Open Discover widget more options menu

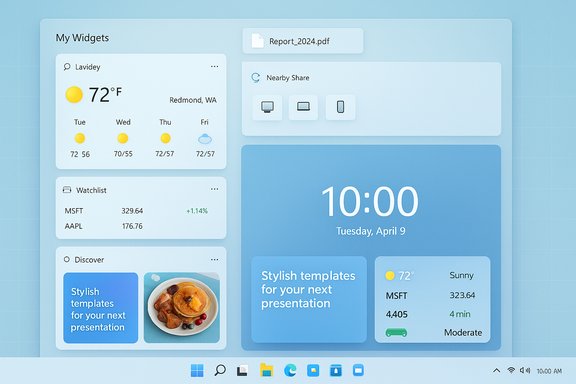(x=215, y=259)
